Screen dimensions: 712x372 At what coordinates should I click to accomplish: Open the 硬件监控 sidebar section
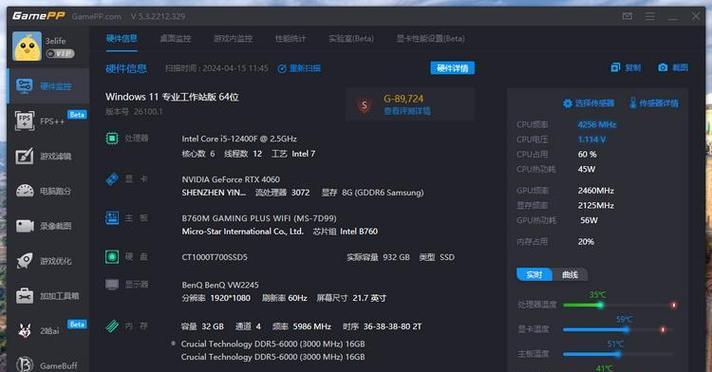coord(48,86)
